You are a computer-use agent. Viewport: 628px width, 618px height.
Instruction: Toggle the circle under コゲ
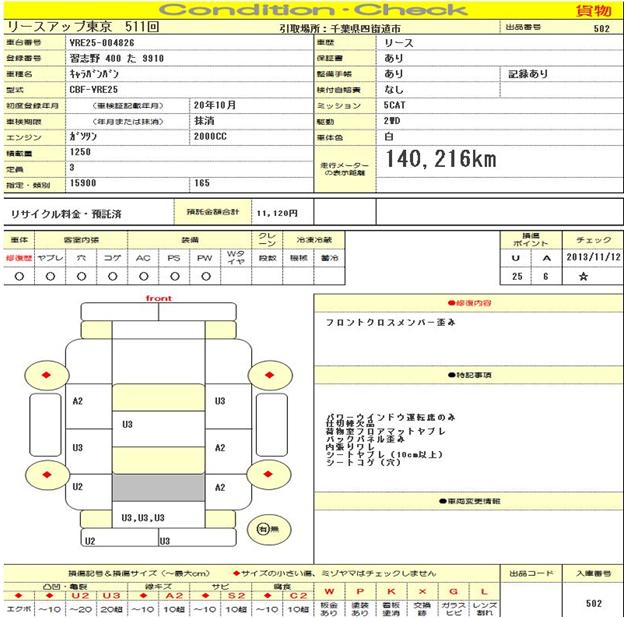(x=112, y=275)
